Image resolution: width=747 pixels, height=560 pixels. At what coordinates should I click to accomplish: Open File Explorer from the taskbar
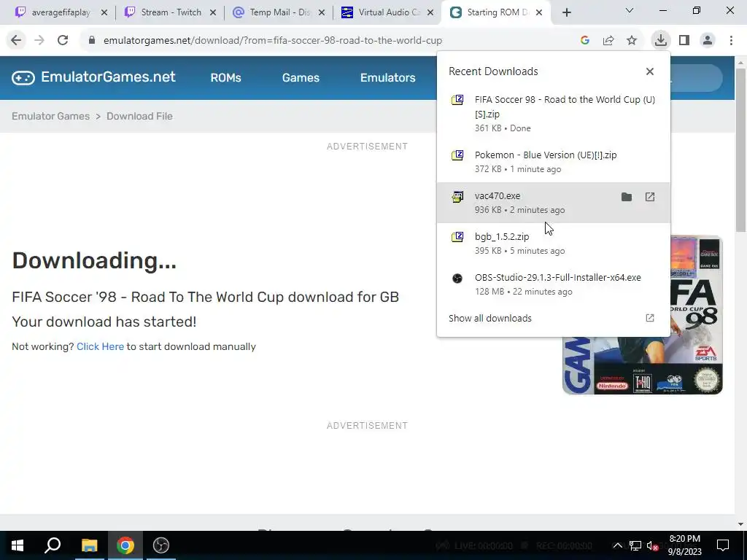89,545
